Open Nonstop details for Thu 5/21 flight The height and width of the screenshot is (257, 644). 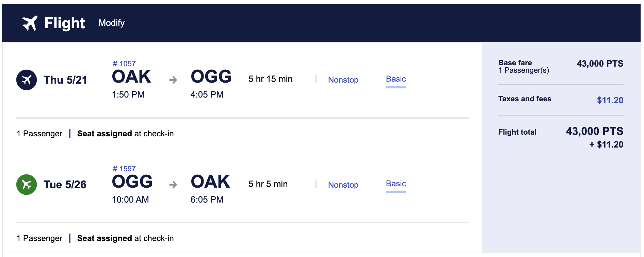point(343,80)
